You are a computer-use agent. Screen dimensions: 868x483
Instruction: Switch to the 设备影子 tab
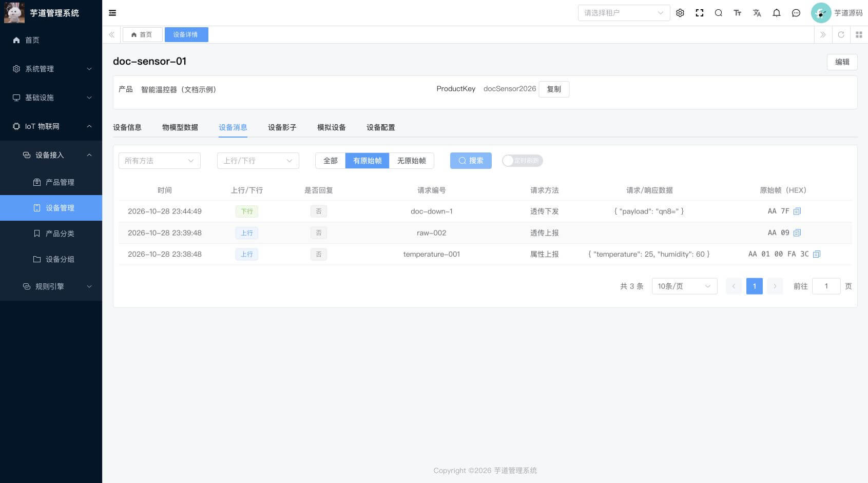[x=282, y=127]
